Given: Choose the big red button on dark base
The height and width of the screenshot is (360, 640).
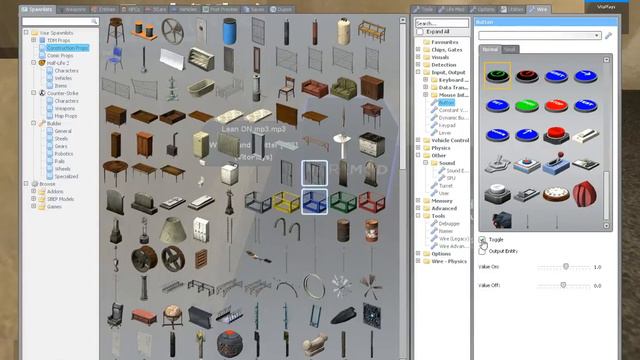Looking at the screenshot, I should (x=556, y=135).
